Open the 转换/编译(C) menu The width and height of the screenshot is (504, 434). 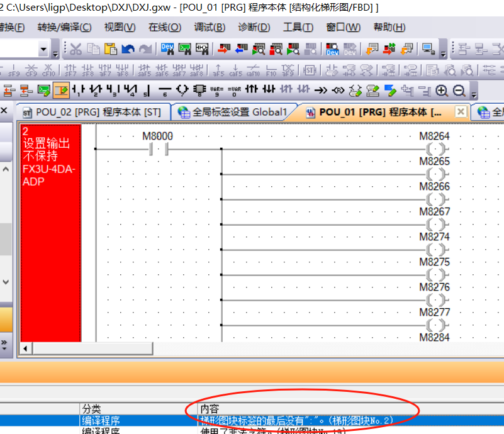[x=64, y=27]
